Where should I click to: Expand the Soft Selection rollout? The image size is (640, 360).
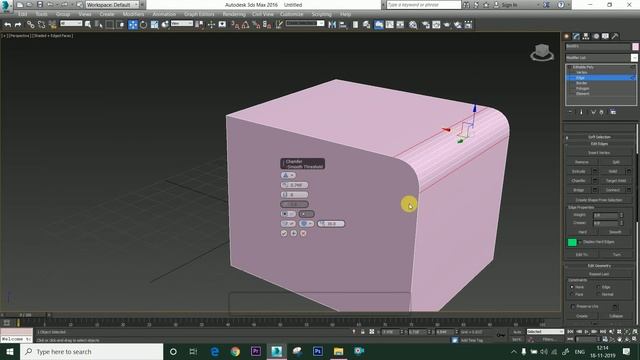[599, 137]
